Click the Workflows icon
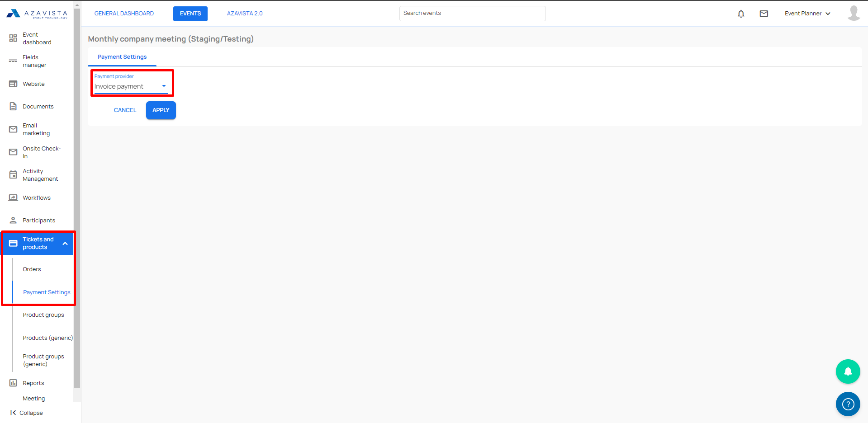This screenshot has width=868, height=423. point(13,197)
